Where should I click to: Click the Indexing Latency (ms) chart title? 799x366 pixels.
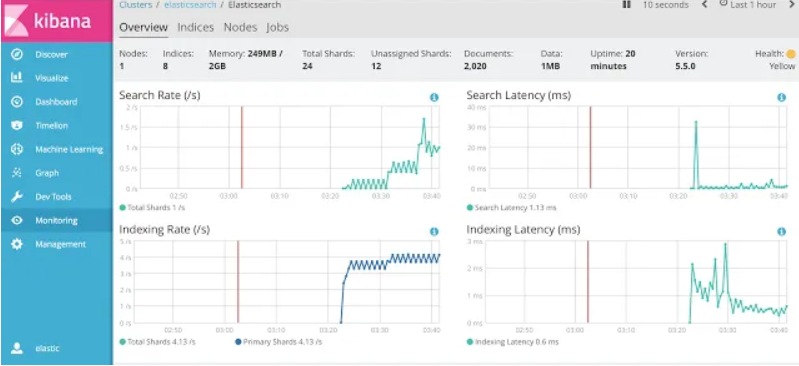523,230
